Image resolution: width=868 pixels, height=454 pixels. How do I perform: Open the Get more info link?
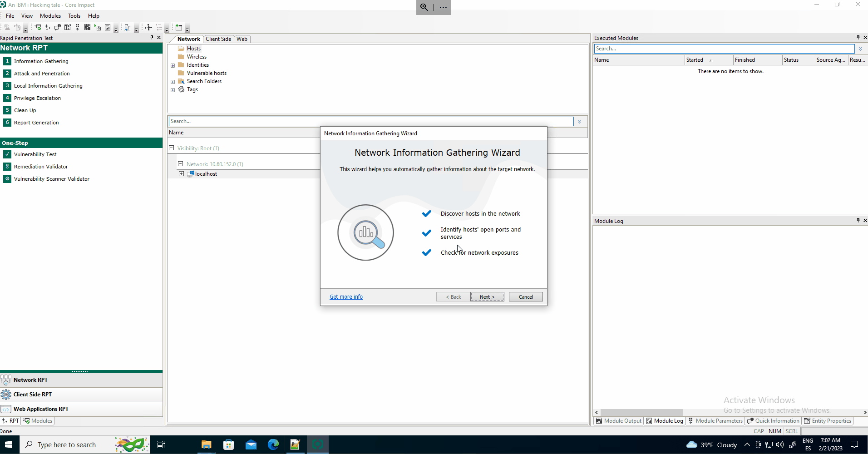346,297
